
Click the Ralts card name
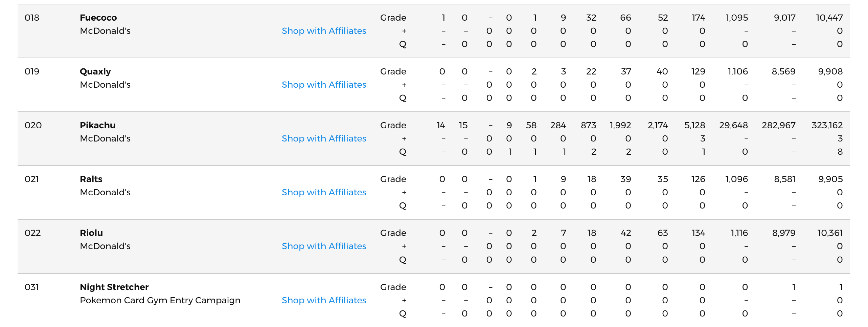91,179
